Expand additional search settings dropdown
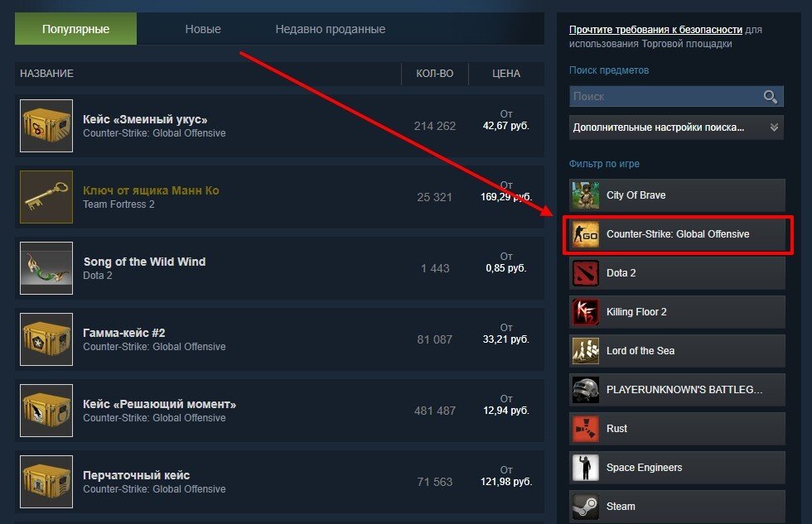Viewport: 812px width, 524px height. pyautogui.click(x=676, y=127)
